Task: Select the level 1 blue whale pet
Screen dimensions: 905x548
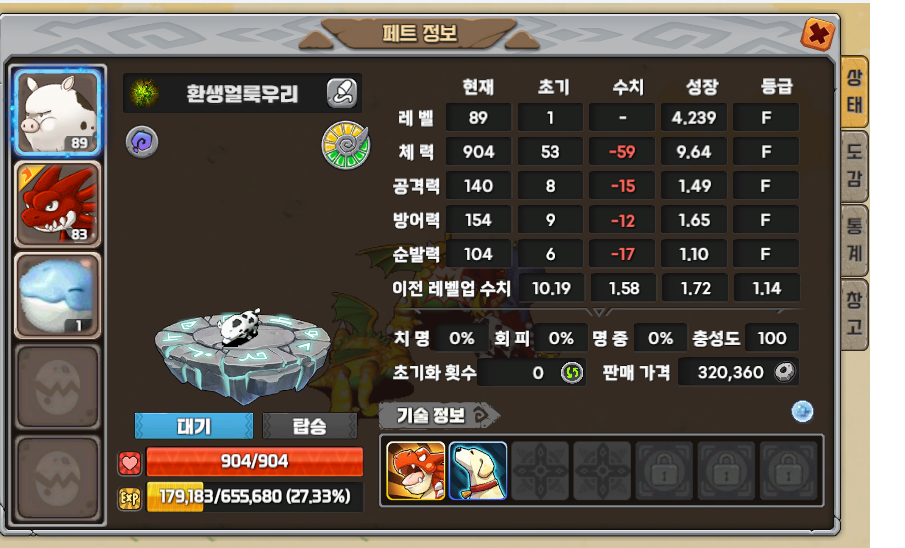Action: pos(58,295)
